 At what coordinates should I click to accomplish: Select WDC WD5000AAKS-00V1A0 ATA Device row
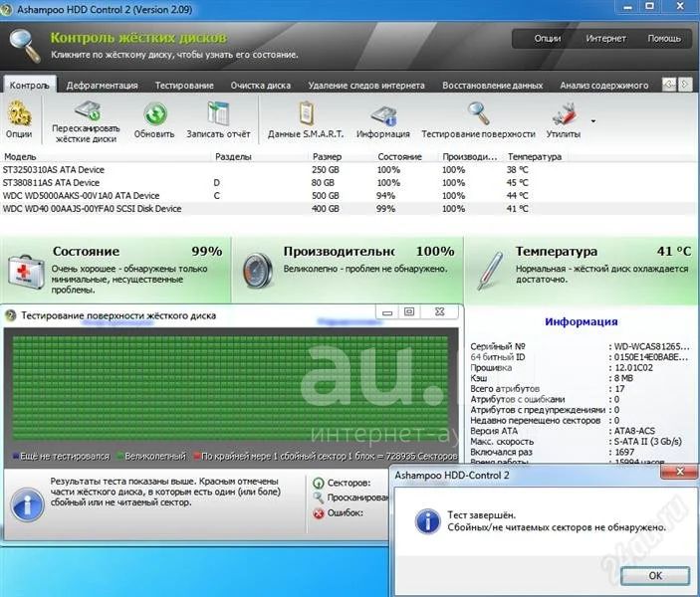pos(349,195)
